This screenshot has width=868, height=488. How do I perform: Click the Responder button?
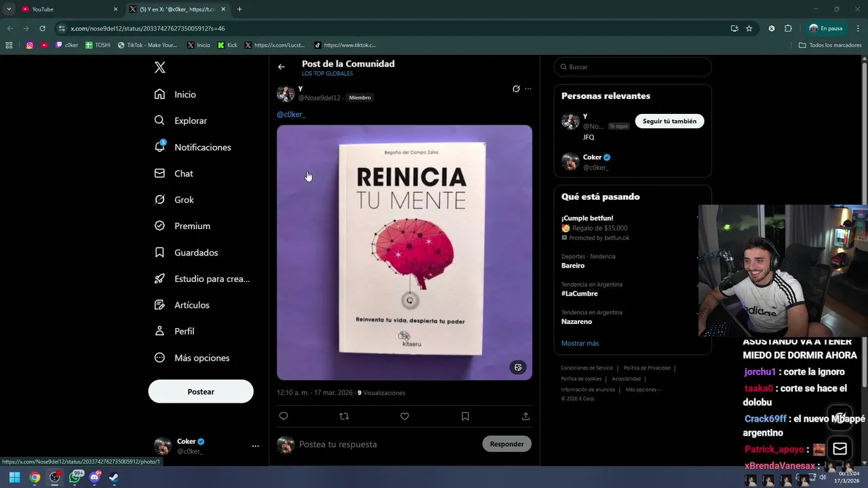coord(507,444)
